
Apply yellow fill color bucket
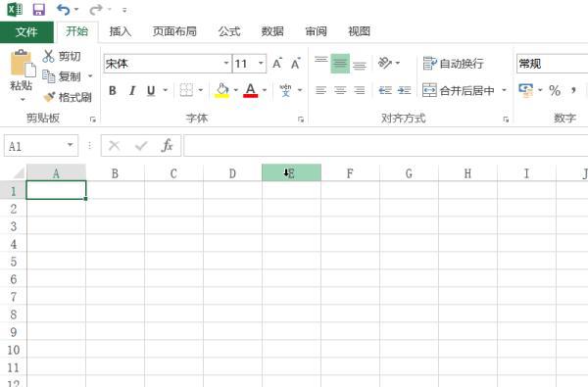(222, 90)
